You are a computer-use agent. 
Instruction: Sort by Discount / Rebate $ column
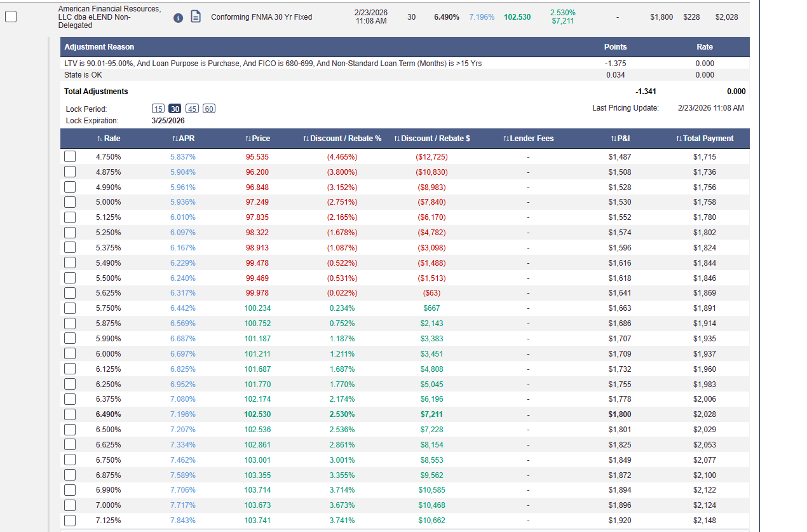[x=432, y=139]
